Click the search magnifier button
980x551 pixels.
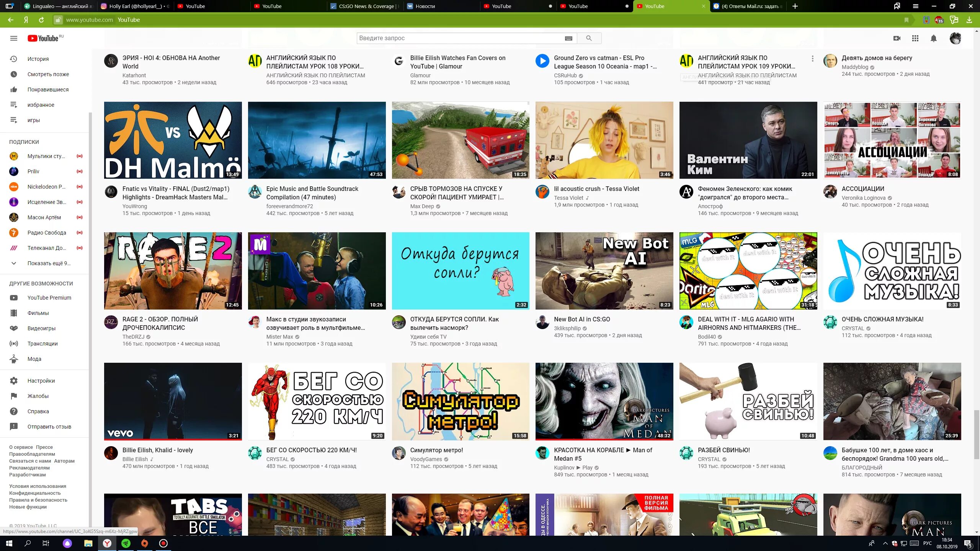pos(589,38)
